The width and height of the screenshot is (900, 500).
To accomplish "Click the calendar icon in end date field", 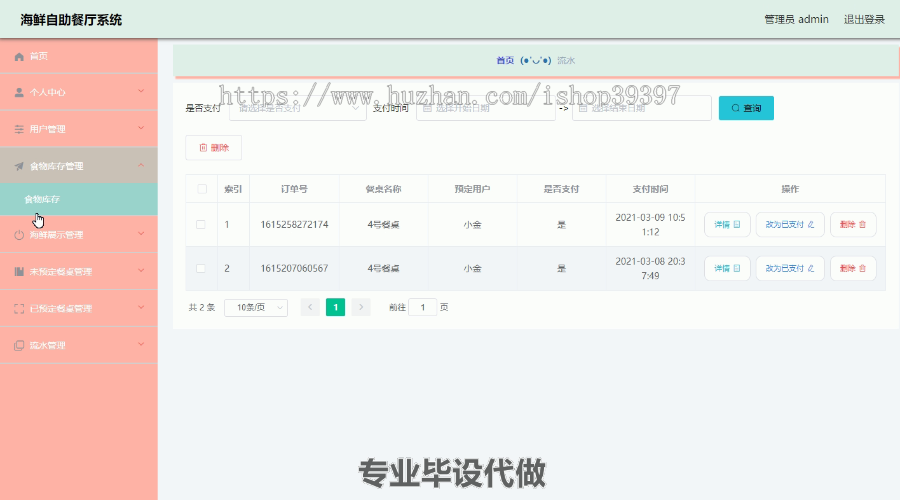I will (583, 108).
